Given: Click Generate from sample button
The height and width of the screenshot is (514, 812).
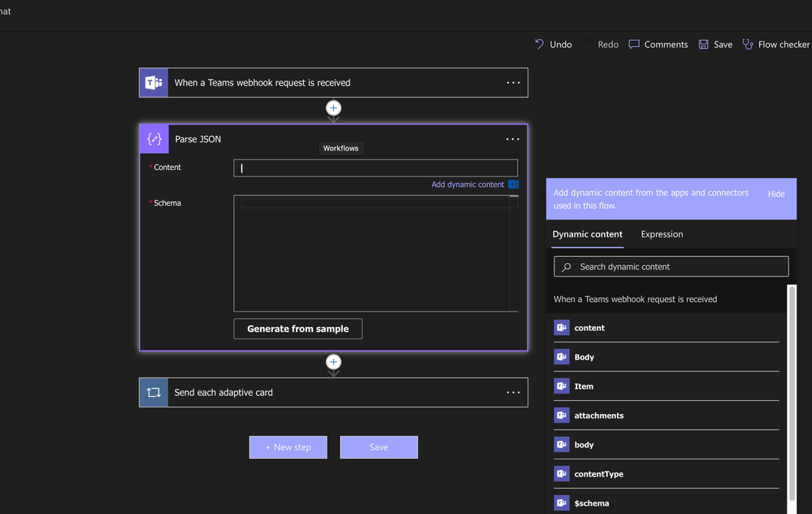Looking at the screenshot, I should coord(297,329).
